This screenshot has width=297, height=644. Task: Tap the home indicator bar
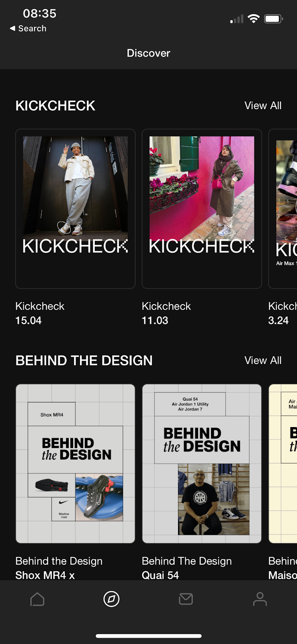[x=149, y=636]
